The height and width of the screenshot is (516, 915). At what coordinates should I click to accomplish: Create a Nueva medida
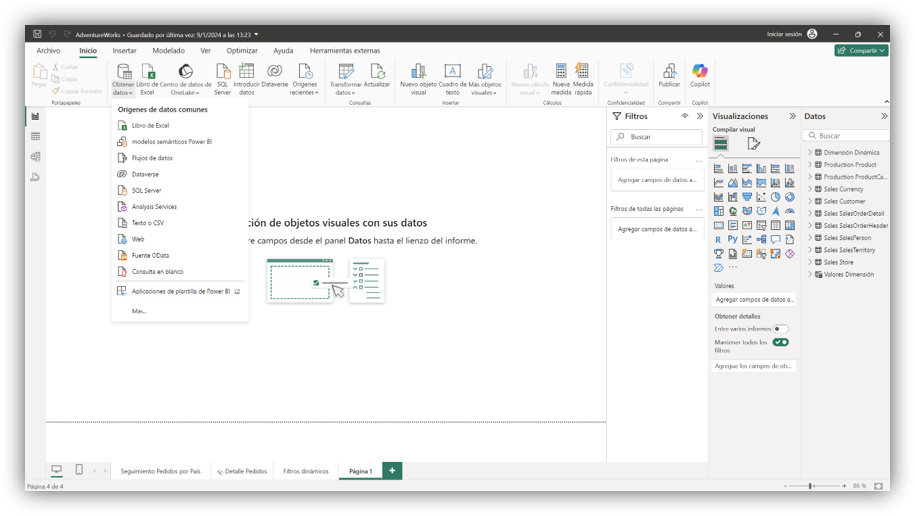[x=561, y=79]
